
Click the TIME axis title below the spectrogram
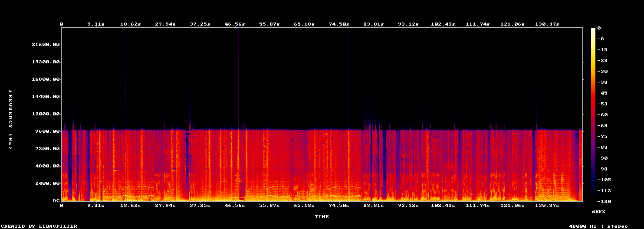tap(322, 216)
